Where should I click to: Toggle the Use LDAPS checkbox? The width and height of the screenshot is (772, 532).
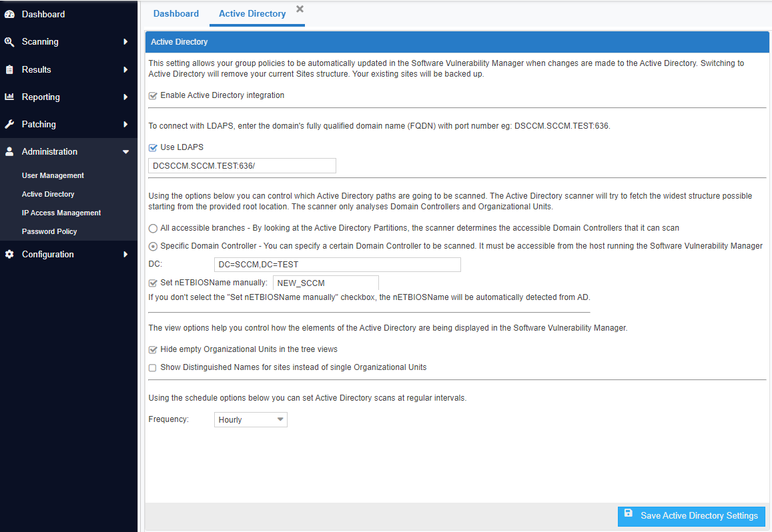153,147
